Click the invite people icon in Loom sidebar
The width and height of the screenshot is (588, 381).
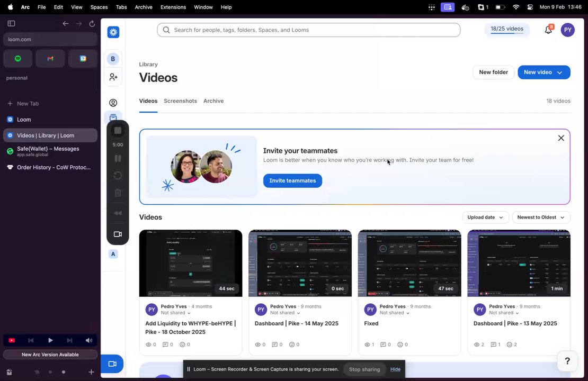tap(113, 77)
